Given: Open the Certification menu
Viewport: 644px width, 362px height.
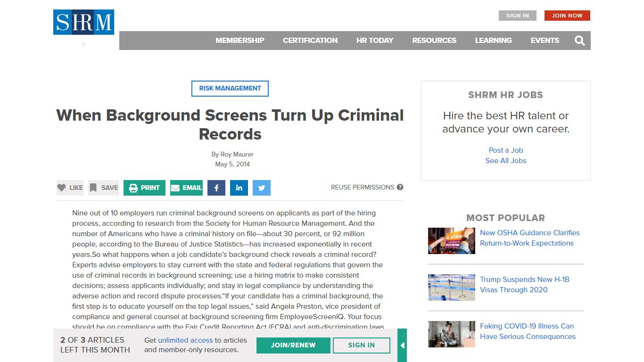Looking at the screenshot, I should 310,41.
